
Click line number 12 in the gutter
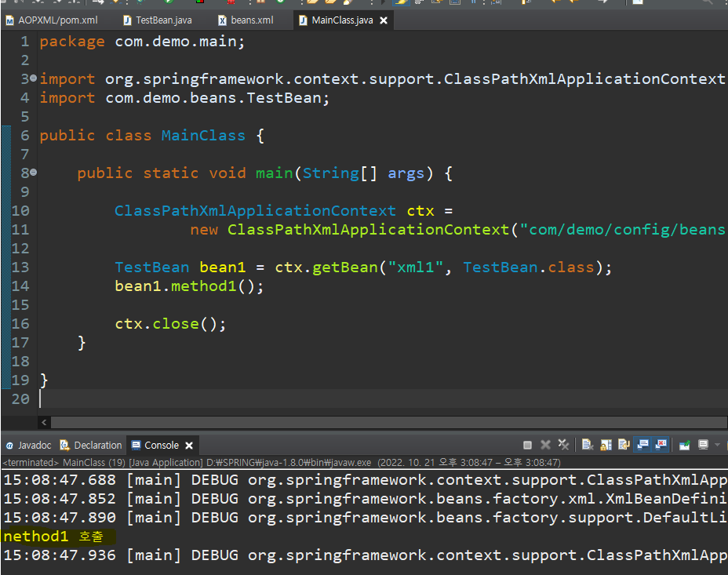[x=20, y=249]
